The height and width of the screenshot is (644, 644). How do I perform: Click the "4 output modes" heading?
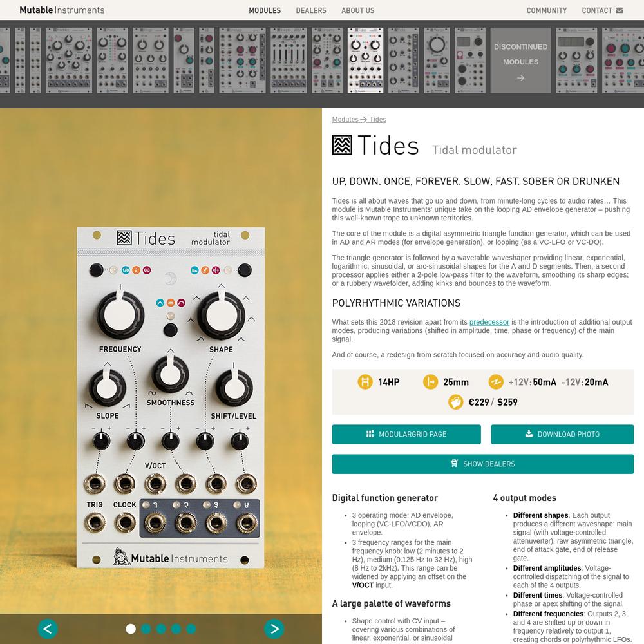click(x=524, y=498)
